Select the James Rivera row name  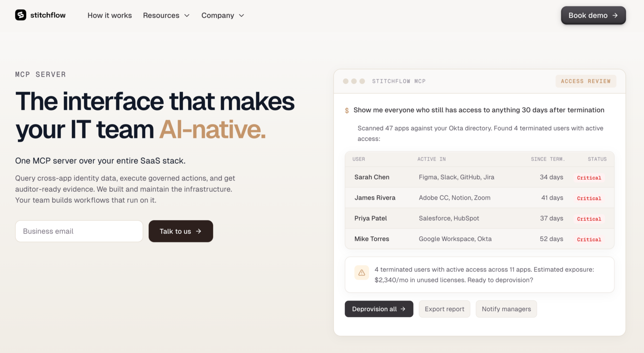coord(375,198)
